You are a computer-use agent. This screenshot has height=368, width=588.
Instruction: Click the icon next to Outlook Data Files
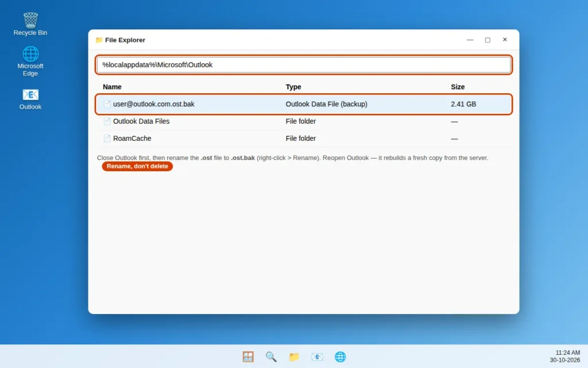click(107, 121)
